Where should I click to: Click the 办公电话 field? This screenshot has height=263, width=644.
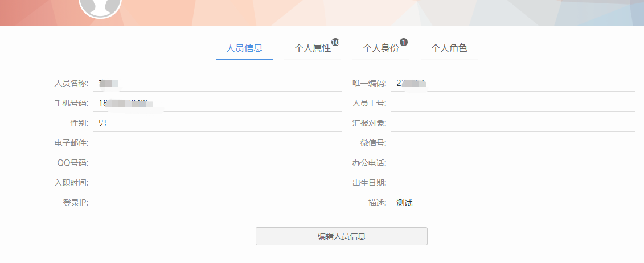click(512, 163)
